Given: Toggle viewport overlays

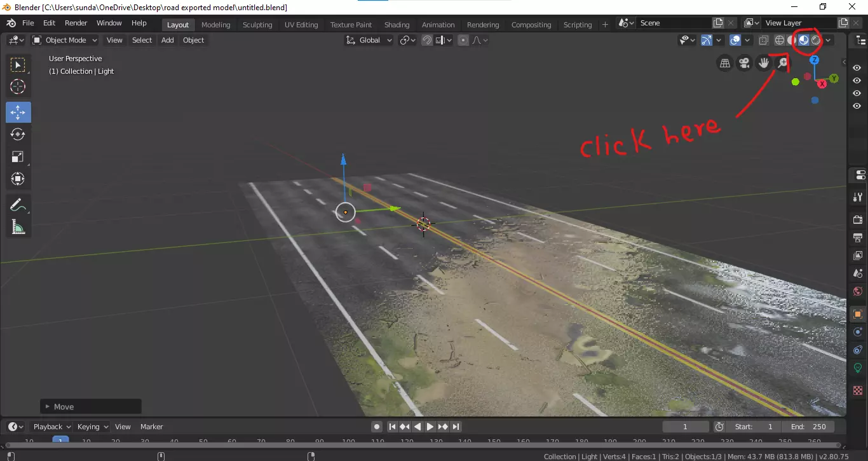Looking at the screenshot, I should [735, 40].
